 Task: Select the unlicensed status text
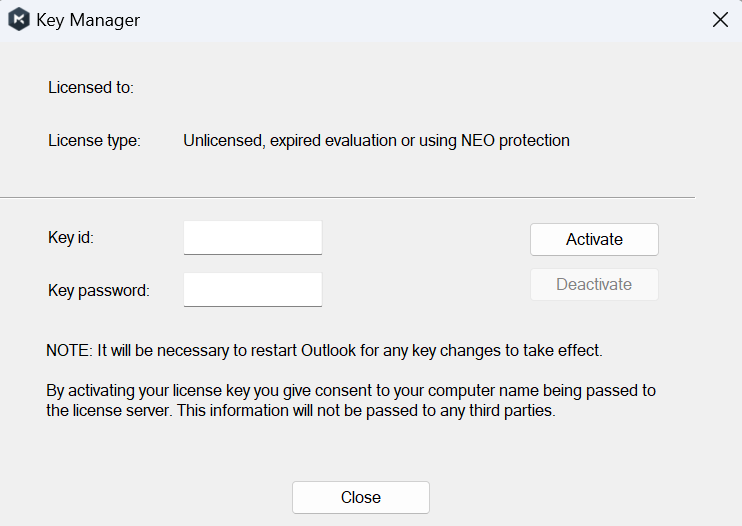click(376, 140)
